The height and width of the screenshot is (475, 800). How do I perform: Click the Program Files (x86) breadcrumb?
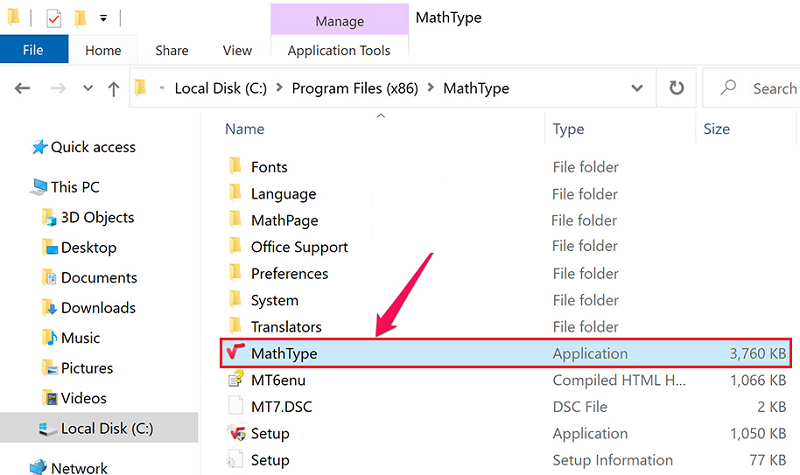coord(355,88)
